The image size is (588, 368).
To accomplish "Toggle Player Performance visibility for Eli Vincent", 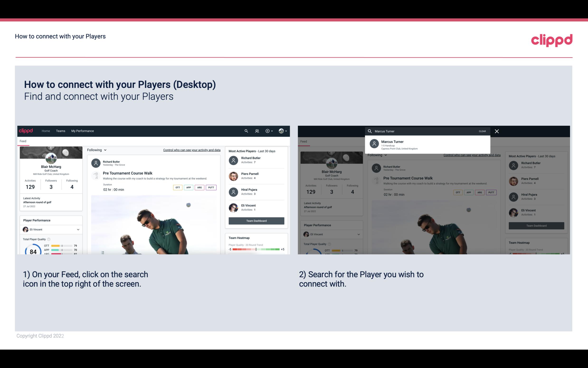I will (78, 229).
